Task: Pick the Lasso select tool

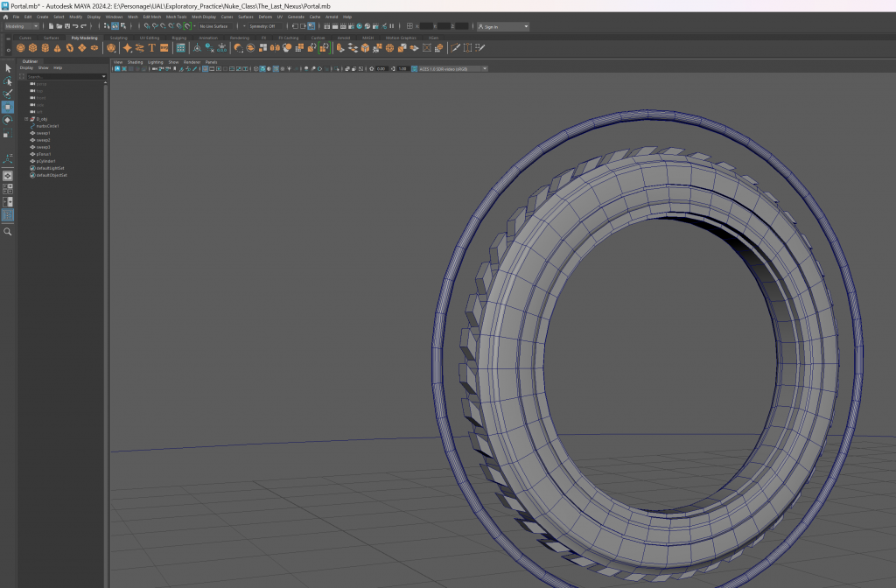Action: pyautogui.click(x=7, y=81)
